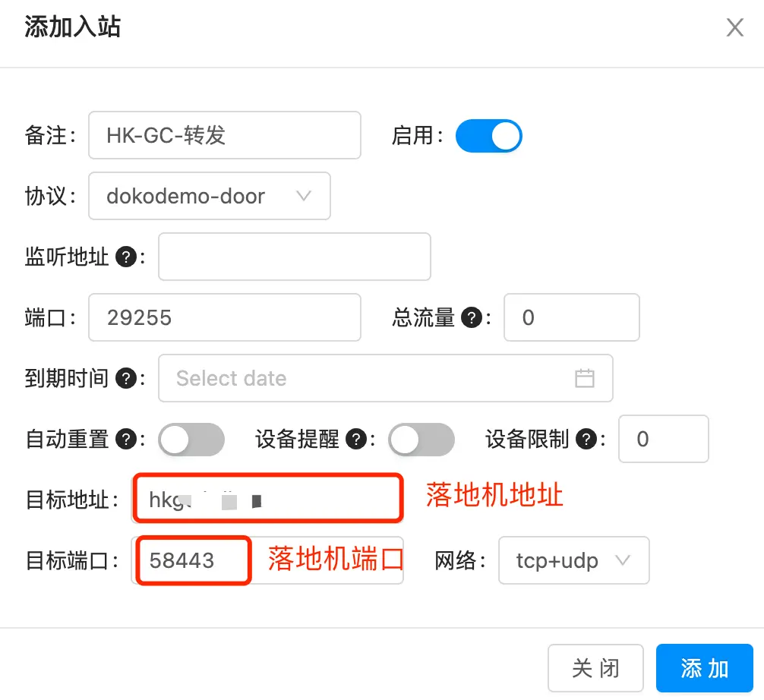Click the 设备限制 help icon
Viewport: 764px width, 700px height.
point(585,439)
